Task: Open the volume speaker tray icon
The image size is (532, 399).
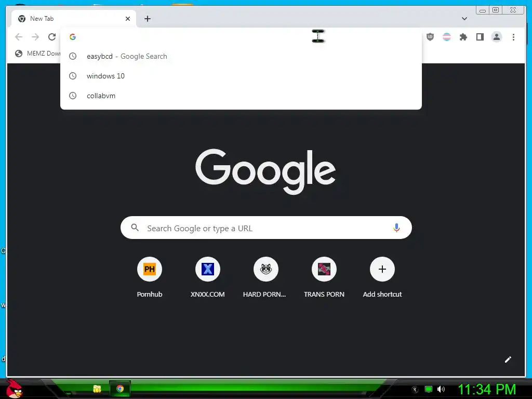Action: pyautogui.click(x=441, y=389)
